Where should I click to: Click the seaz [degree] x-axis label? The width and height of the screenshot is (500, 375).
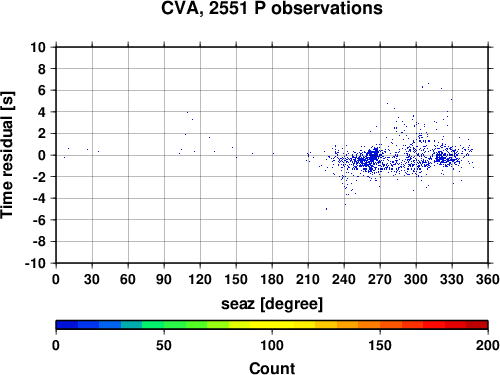(272, 304)
